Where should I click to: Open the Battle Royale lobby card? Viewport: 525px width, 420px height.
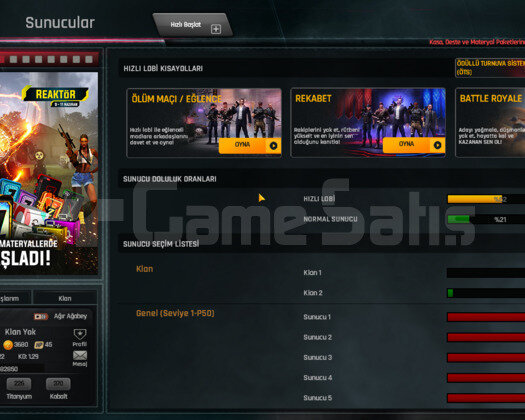pyautogui.click(x=490, y=123)
